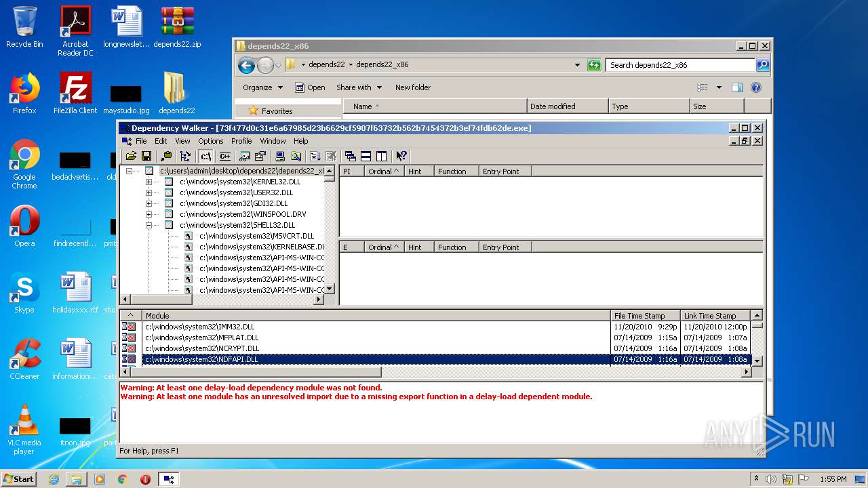This screenshot has height=488, width=868.
Task: Open the Profile menu
Action: pyautogui.click(x=241, y=141)
